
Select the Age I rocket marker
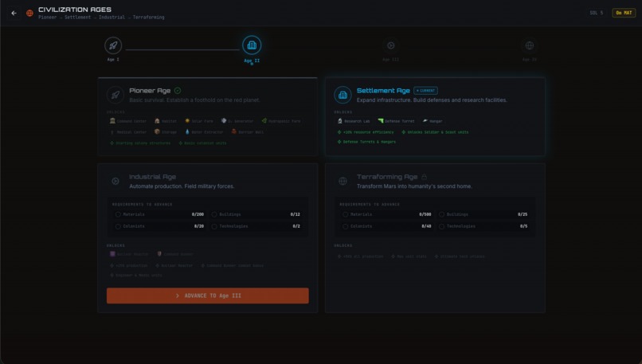pyautogui.click(x=113, y=45)
